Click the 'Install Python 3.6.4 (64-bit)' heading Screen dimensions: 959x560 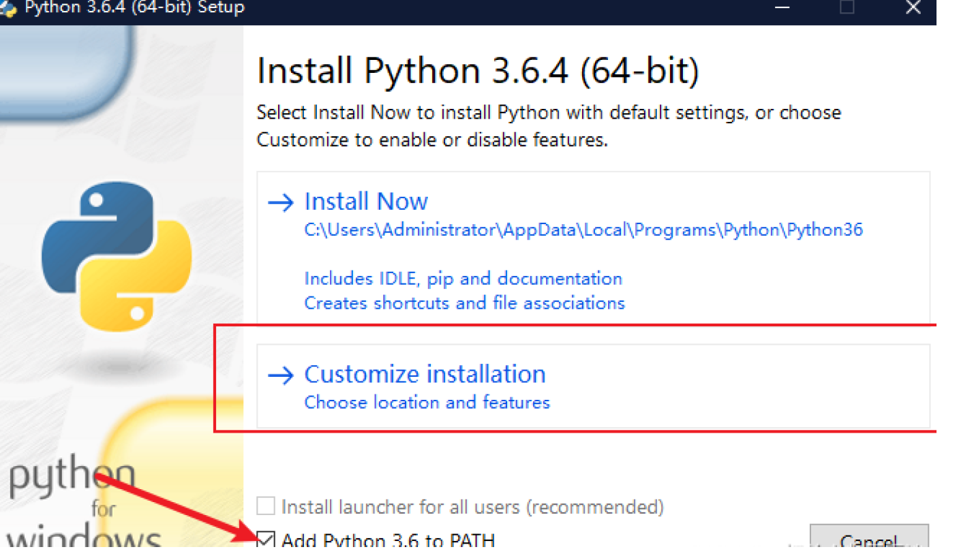click(478, 71)
